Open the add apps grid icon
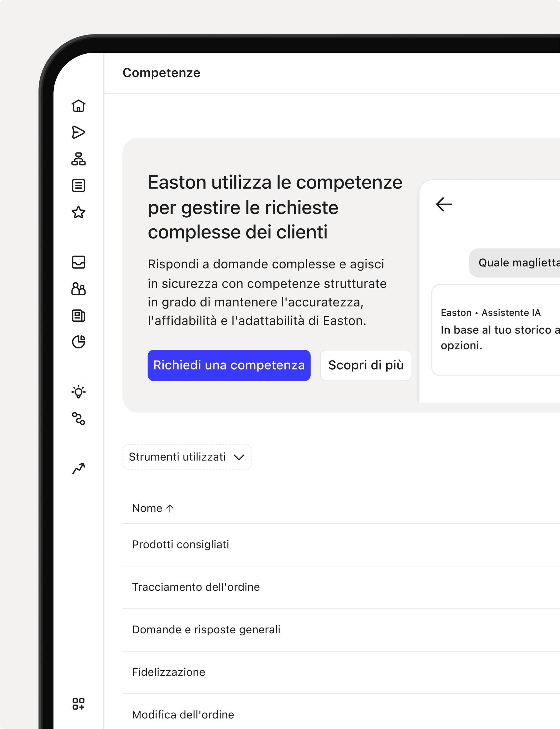The width and height of the screenshot is (560, 729). [x=78, y=704]
